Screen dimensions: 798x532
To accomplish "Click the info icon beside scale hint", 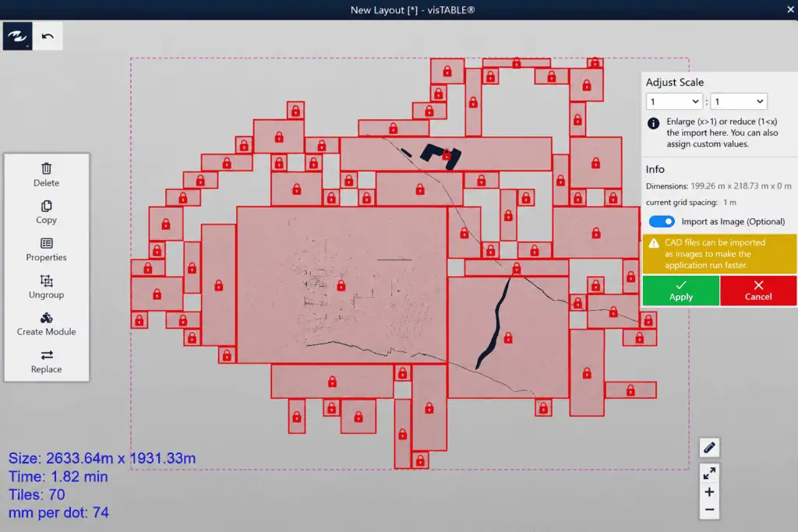I will pos(654,123).
